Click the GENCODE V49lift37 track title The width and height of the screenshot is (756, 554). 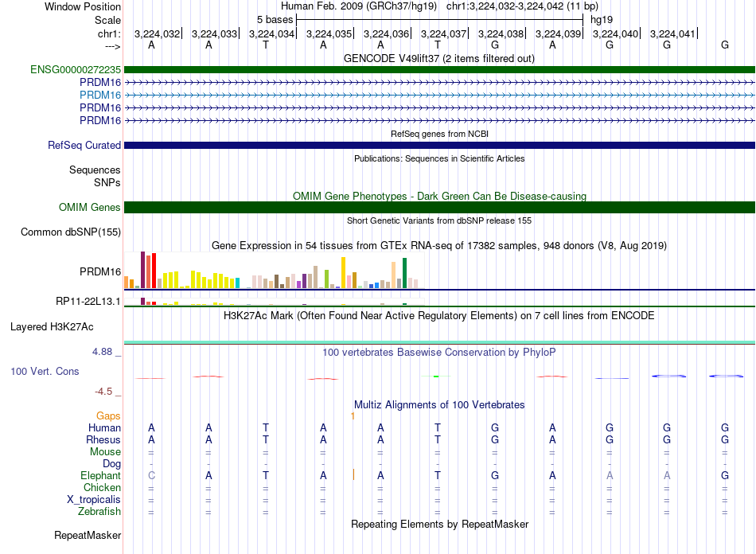tap(439, 58)
